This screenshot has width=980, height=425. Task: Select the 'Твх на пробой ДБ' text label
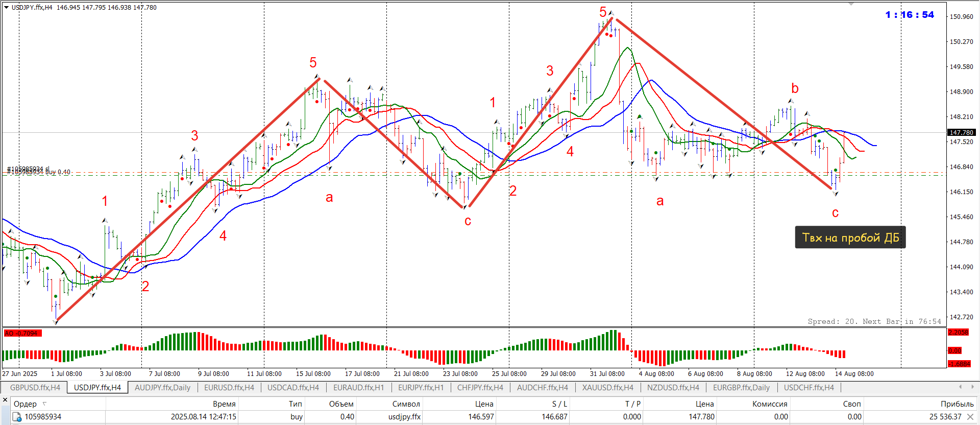(850, 238)
